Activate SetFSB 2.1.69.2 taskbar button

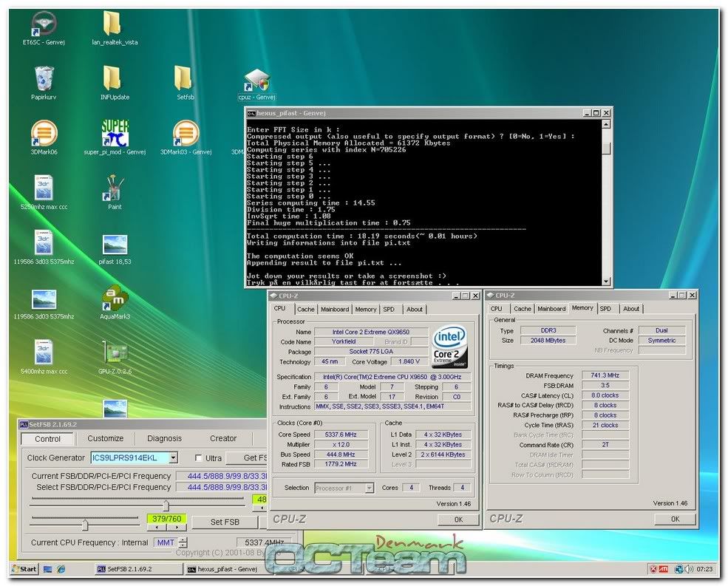click(137, 569)
